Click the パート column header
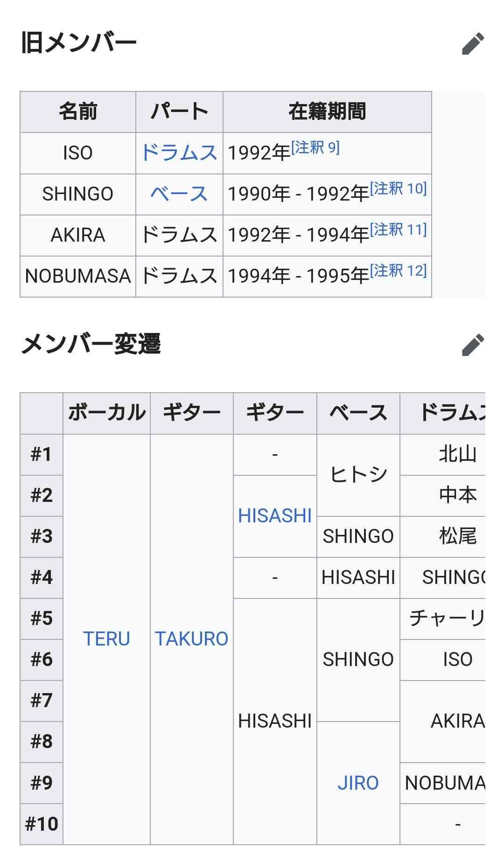Screen dimensions: 504x868 tap(179, 112)
